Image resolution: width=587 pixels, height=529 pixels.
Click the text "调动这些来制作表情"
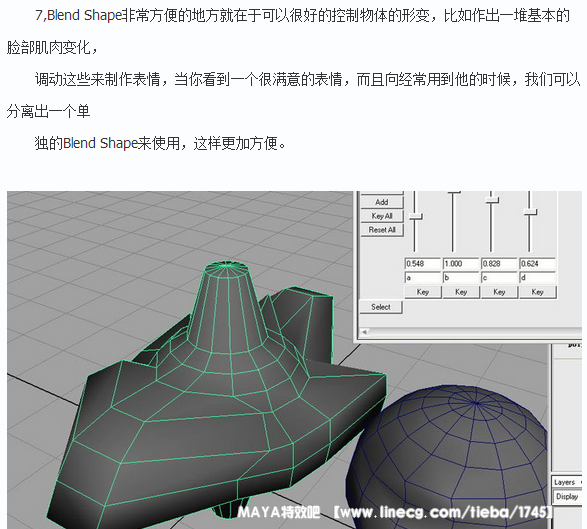click(x=97, y=79)
